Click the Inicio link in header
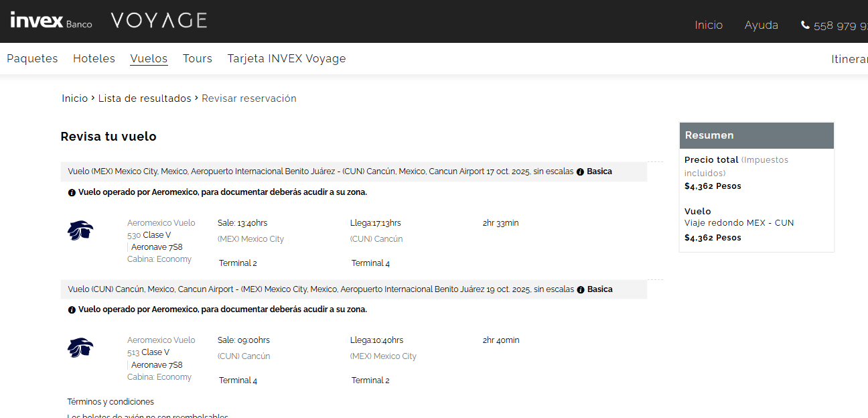868x418 pixels. (709, 25)
